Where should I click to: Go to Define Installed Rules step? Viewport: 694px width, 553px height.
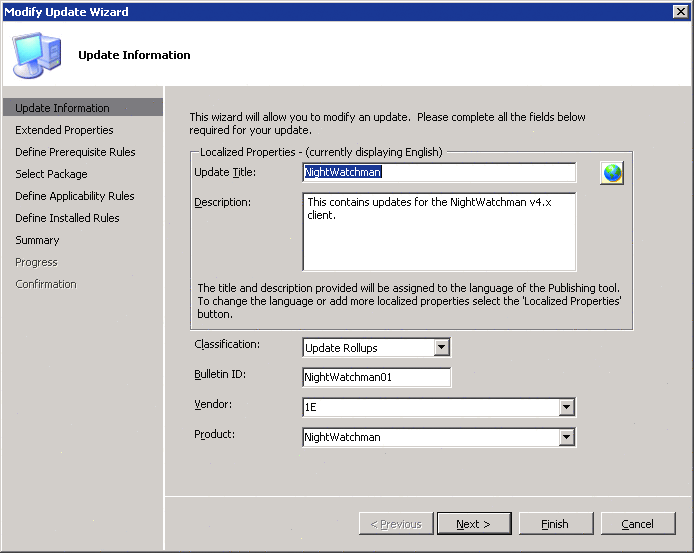point(67,218)
